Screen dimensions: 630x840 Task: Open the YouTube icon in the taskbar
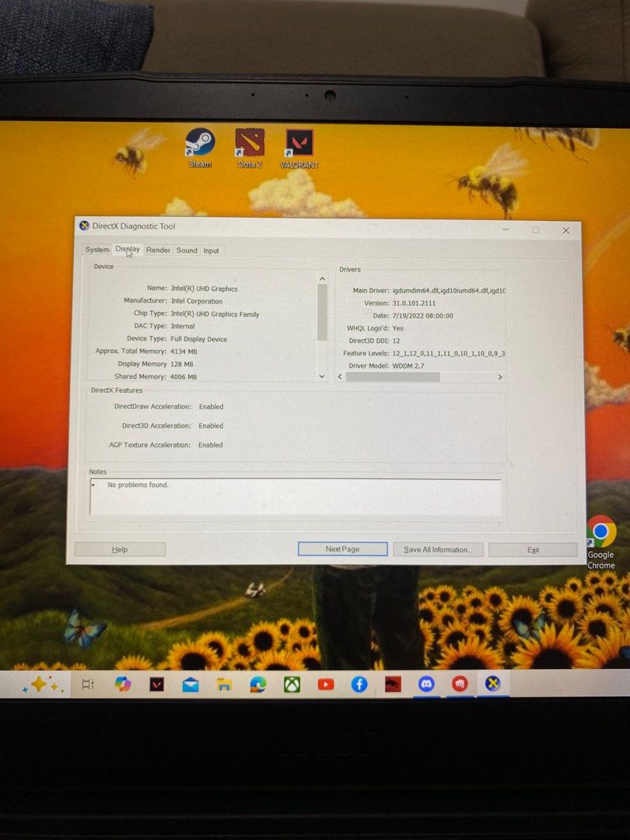click(x=326, y=684)
